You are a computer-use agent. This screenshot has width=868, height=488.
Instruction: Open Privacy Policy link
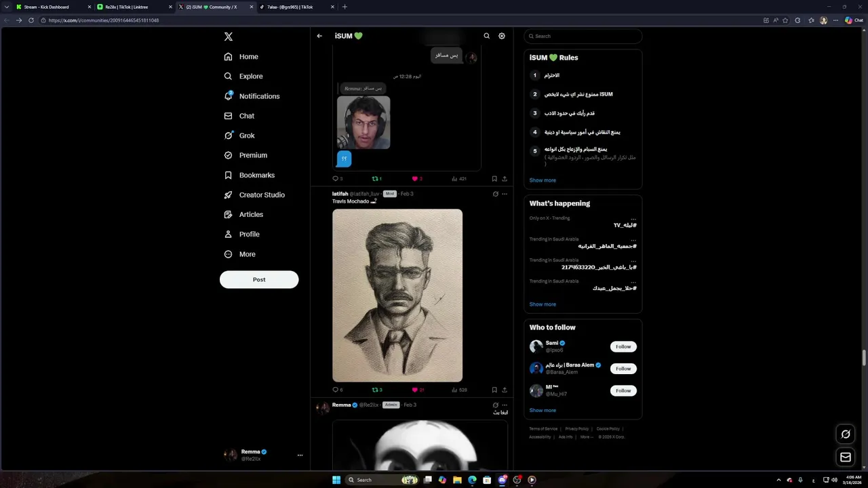[577, 429]
